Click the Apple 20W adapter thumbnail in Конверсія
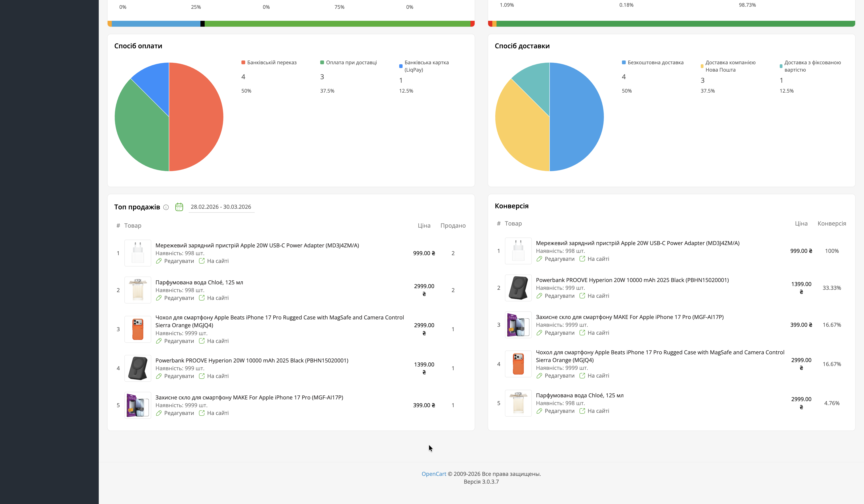 [518, 251]
